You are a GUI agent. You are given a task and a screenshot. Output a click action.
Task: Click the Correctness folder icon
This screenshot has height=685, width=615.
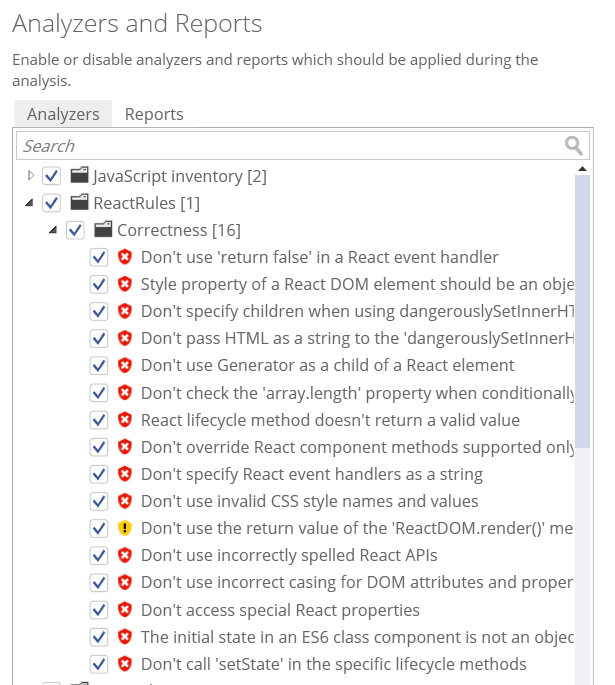pyautogui.click(x=103, y=229)
